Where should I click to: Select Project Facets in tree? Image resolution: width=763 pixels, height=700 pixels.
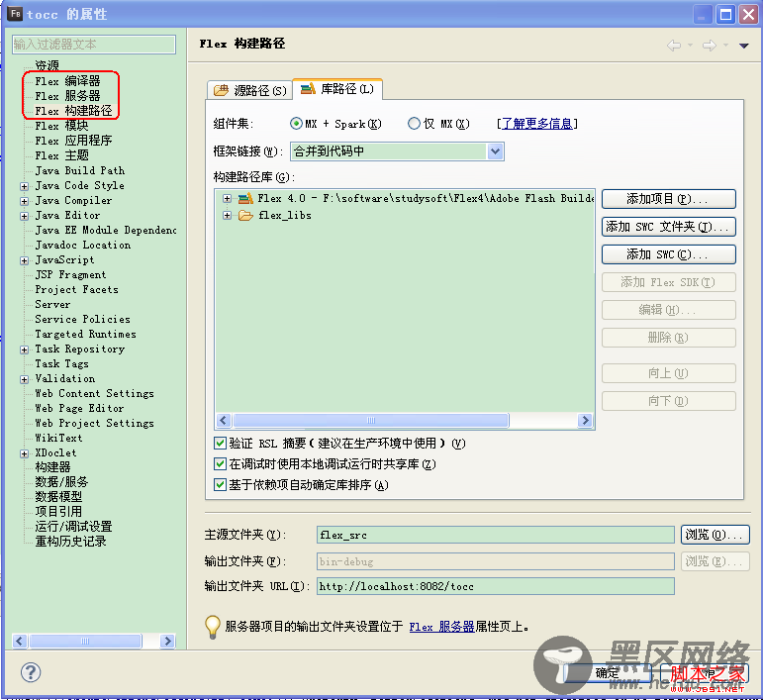(76, 290)
